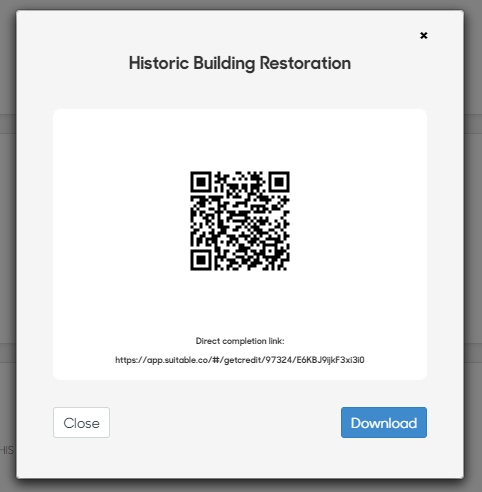
Task: Click the QR code image
Action: coord(240,221)
